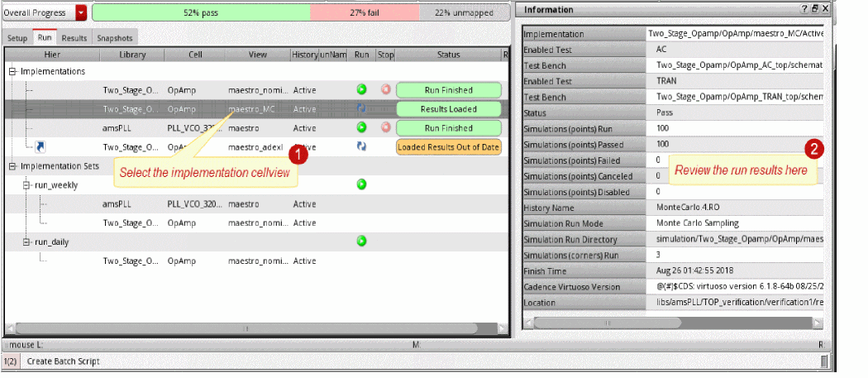Sort by the Library column header
Image resolution: width=868 pixels, height=378 pixels.
132,55
